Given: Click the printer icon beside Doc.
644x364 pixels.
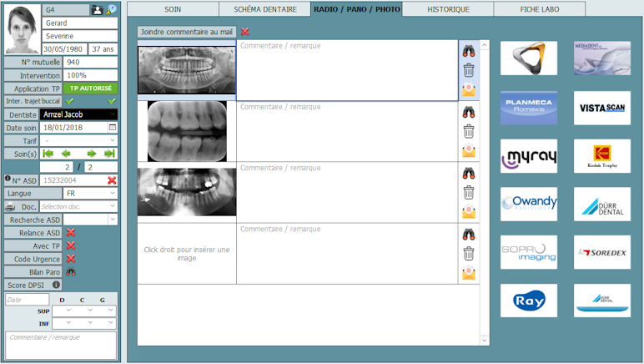Looking at the screenshot, I should click(10, 207).
